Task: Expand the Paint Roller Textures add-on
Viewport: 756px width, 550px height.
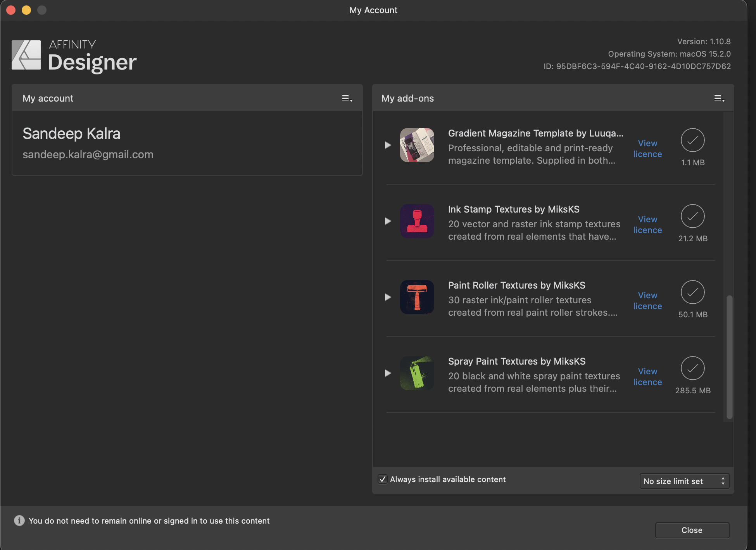Action: [388, 297]
